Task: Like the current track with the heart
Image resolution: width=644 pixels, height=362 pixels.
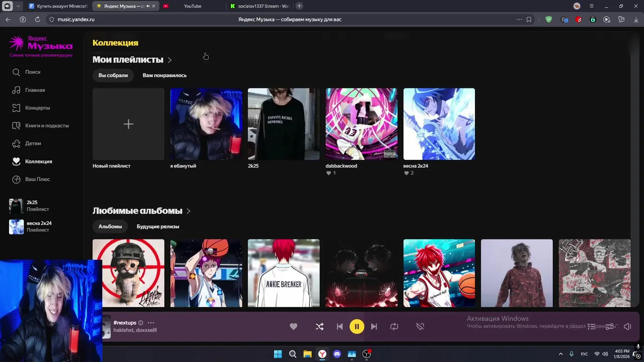Action: tap(293, 326)
